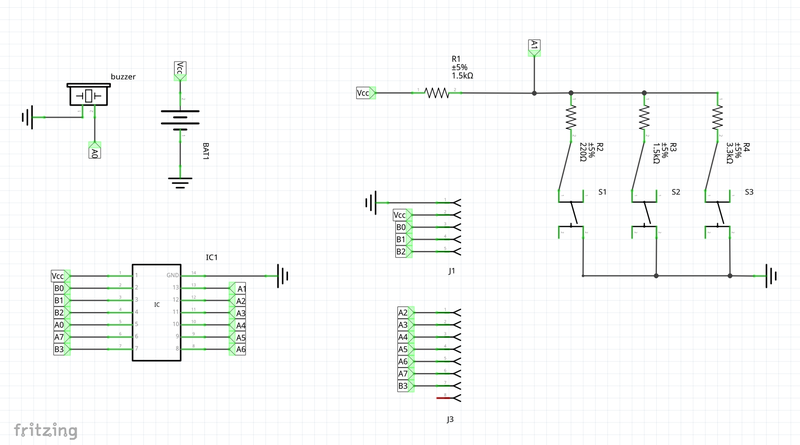Click the B0 net label on connector J1
The image size is (800, 445).
[400, 227]
